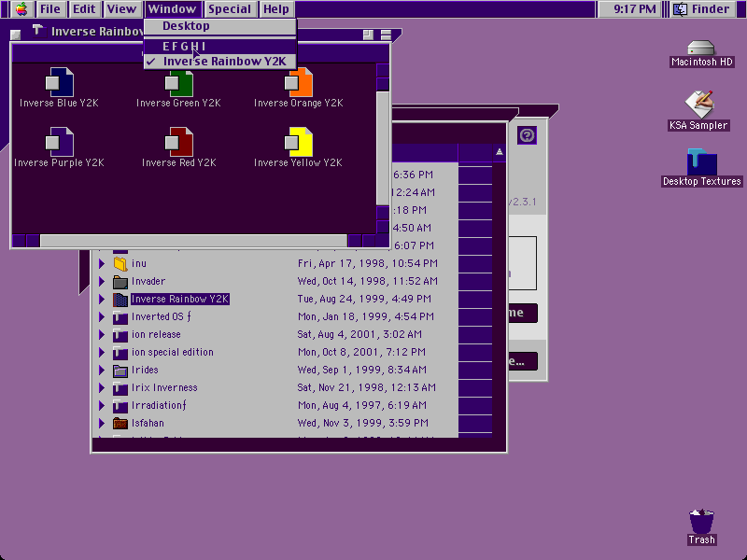Open the Finder application menu

click(x=703, y=9)
